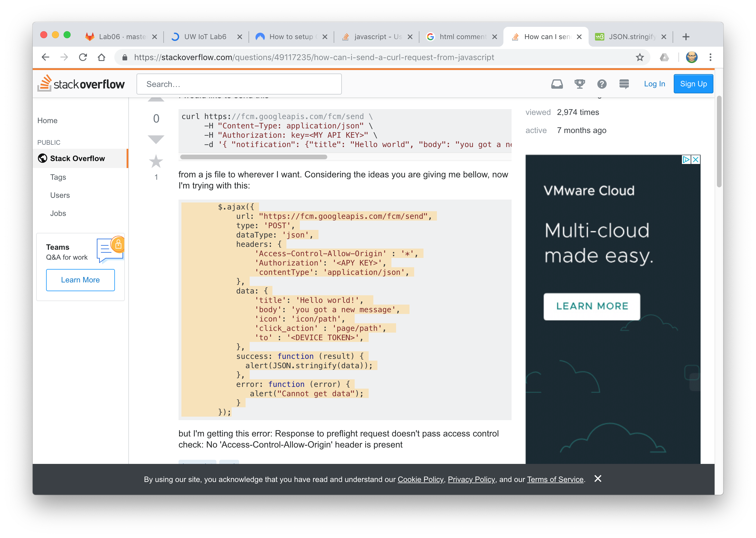Screen dimensions: 756x538
Task: Click the Google Drive extension icon
Action: pos(664,57)
